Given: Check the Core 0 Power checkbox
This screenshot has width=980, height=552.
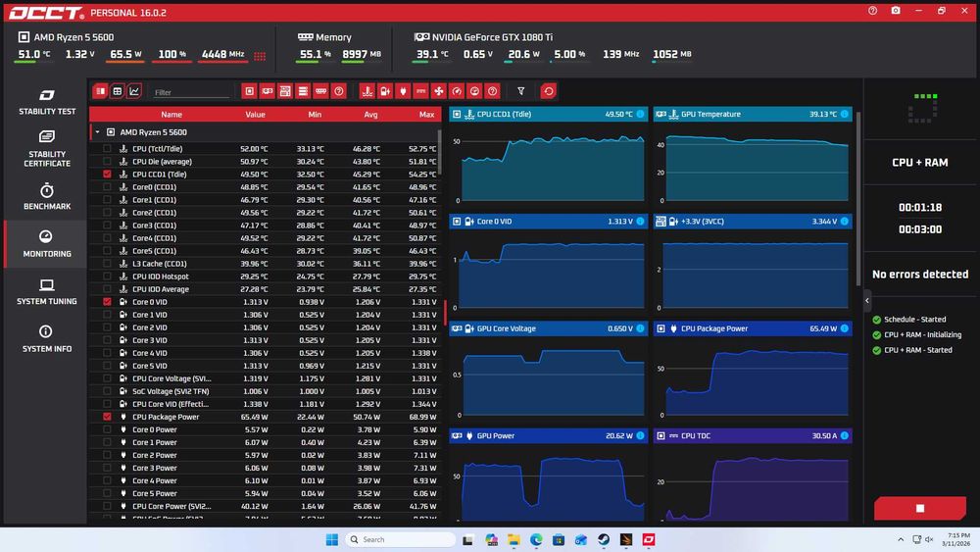Looking at the screenshot, I should tap(107, 429).
